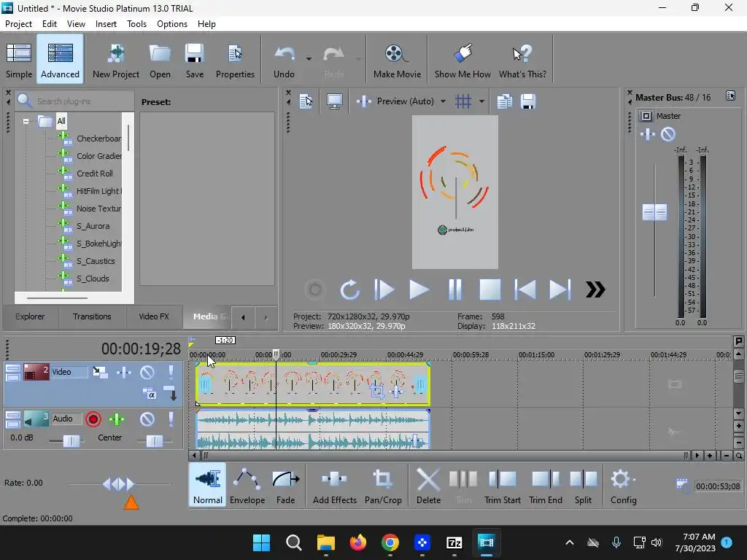Delete the selected clip
Image resolution: width=747 pixels, height=560 pixels.
point(428,485)
